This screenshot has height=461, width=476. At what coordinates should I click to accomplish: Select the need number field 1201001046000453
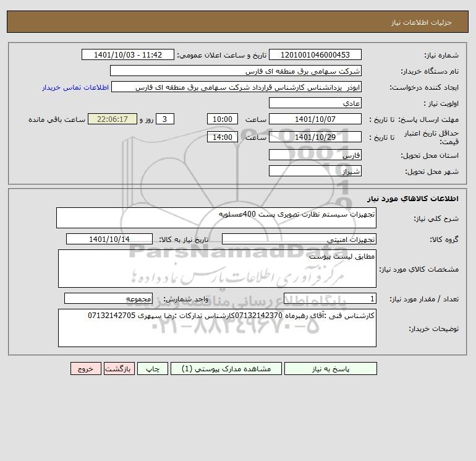pyautogui.click(x=315, y=54)
